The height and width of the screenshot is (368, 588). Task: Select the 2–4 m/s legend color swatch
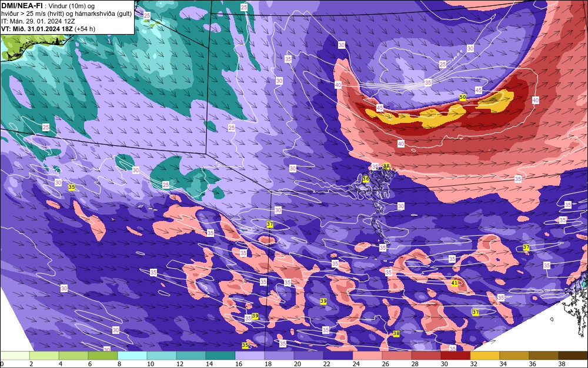pyautogui.click(x=44, y=356)
